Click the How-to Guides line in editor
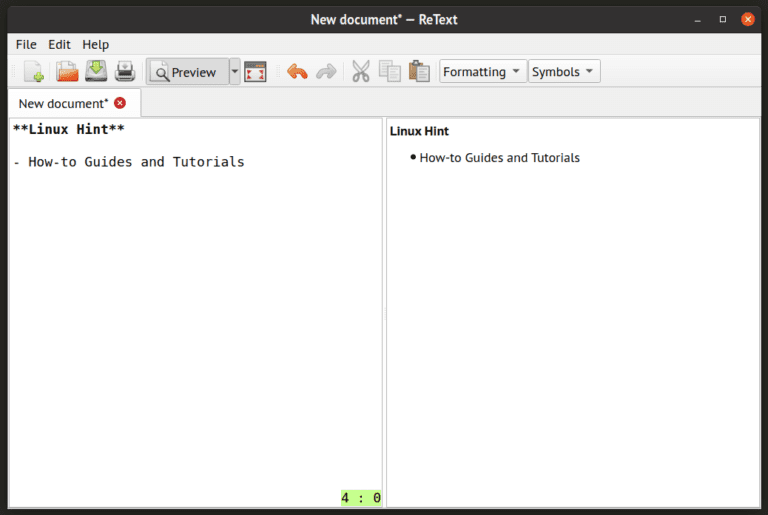 point(129,162)
